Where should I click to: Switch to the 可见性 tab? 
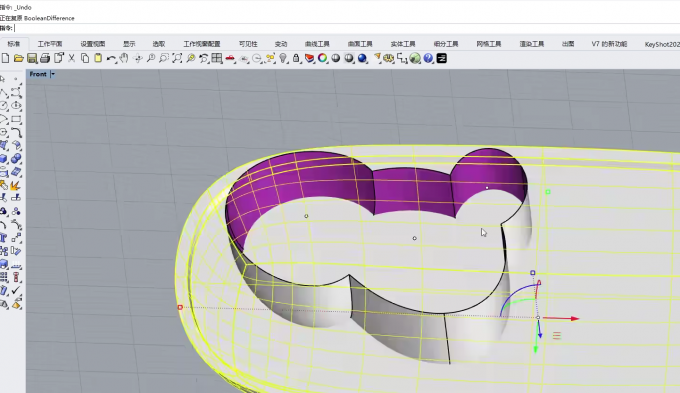point(248,44)
